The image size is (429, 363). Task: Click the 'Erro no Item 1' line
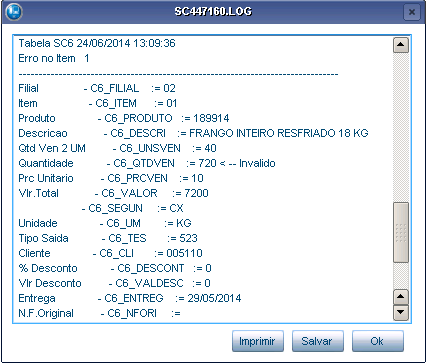tap(54, 58)
